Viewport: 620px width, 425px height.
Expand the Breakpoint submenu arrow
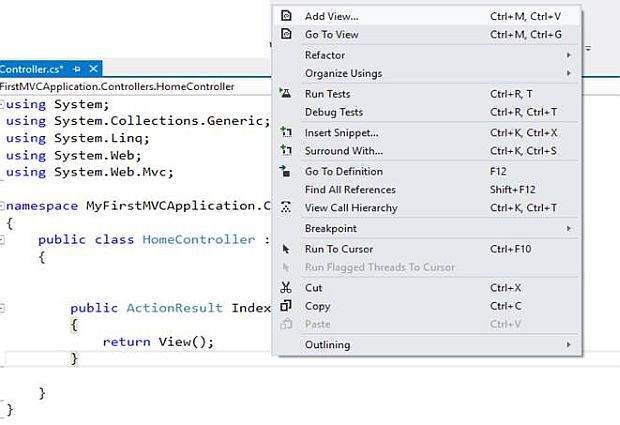(x=569, y=228)
